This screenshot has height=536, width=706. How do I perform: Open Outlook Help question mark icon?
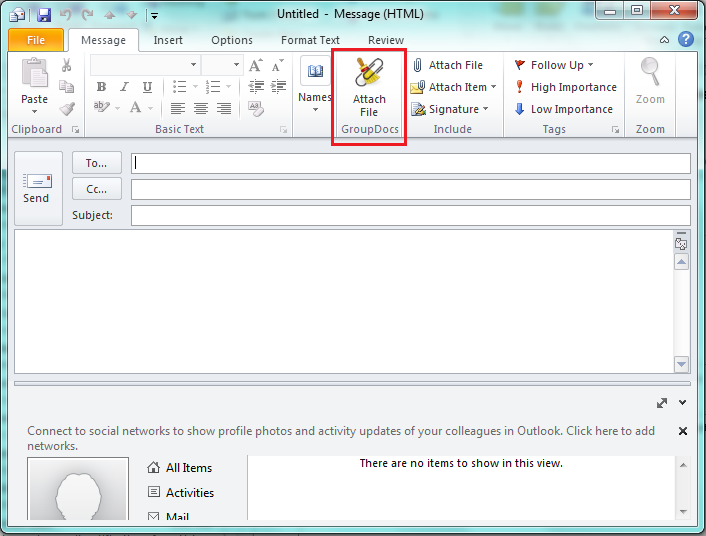[686, 39]
